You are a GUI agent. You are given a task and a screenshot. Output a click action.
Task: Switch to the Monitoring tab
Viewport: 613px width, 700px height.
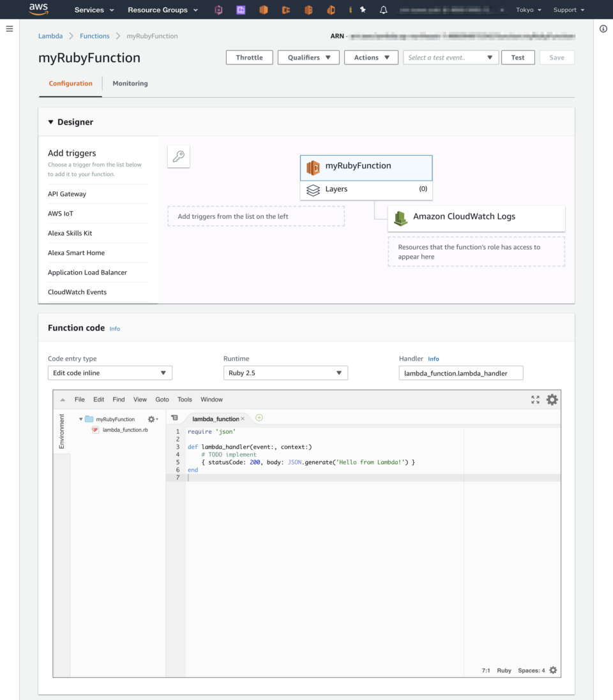(130, 83)
